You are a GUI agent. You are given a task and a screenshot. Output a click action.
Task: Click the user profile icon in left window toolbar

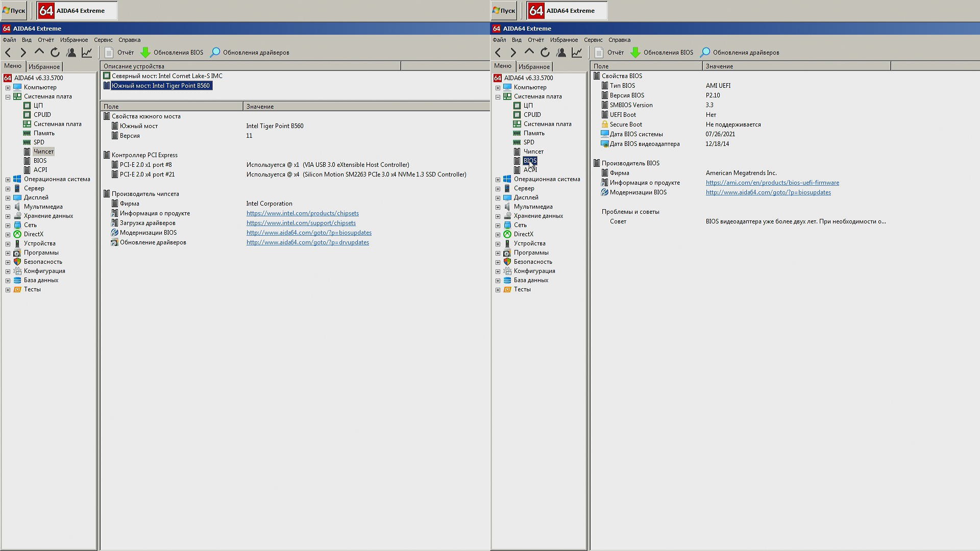coord(71,53)
